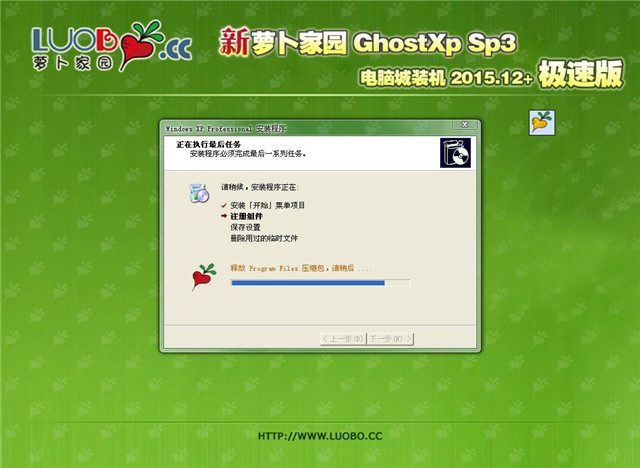
Task: Click the 下一步 (N) next button
Action: tap(390, 339)
